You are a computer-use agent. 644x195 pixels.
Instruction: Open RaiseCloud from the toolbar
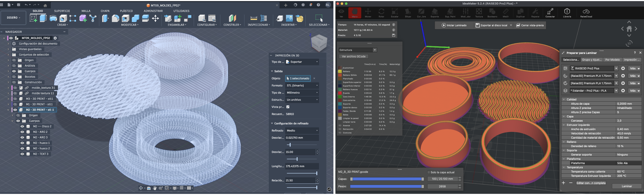click(x=586, y=13)
